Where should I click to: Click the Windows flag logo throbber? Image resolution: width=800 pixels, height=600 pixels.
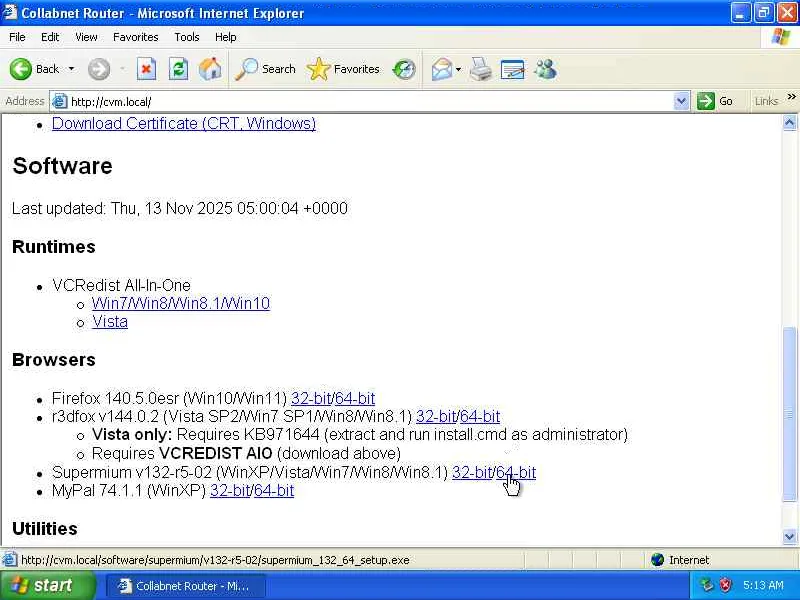[x=781, y=37]
